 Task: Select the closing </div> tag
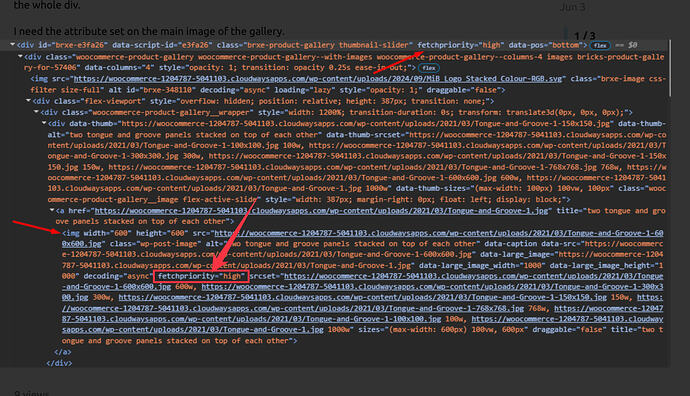pyautogui.click(x=59, y=363)
